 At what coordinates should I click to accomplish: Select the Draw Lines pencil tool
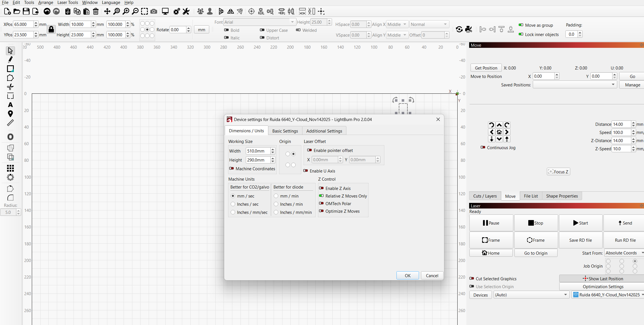[x=10, y=60]
